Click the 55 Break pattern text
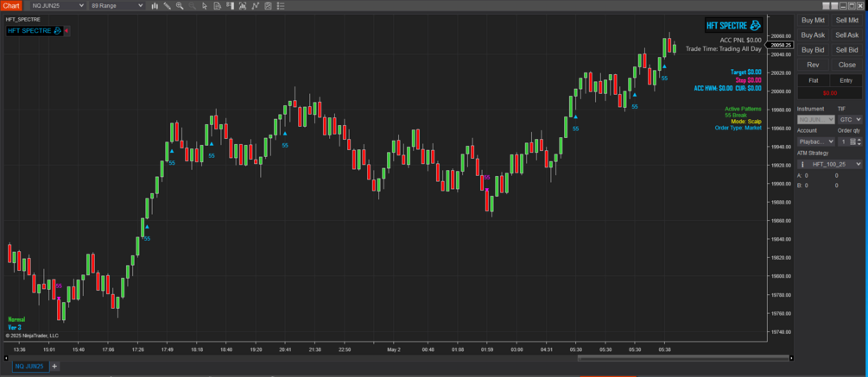 pyautogui.click(x=736, y=115)
